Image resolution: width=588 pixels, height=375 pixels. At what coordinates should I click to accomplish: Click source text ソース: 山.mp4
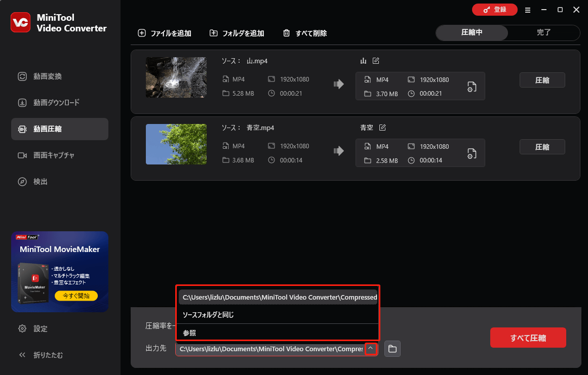pos(245,61)
